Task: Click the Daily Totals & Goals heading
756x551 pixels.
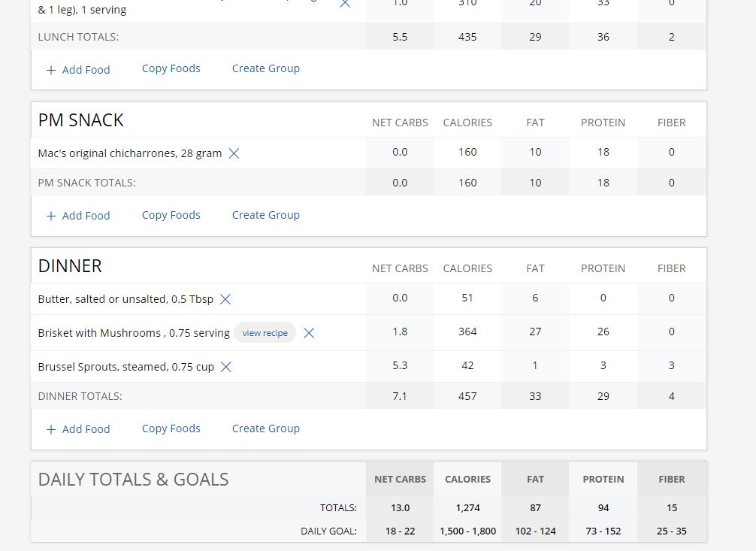Action: (x=133, y=479)
